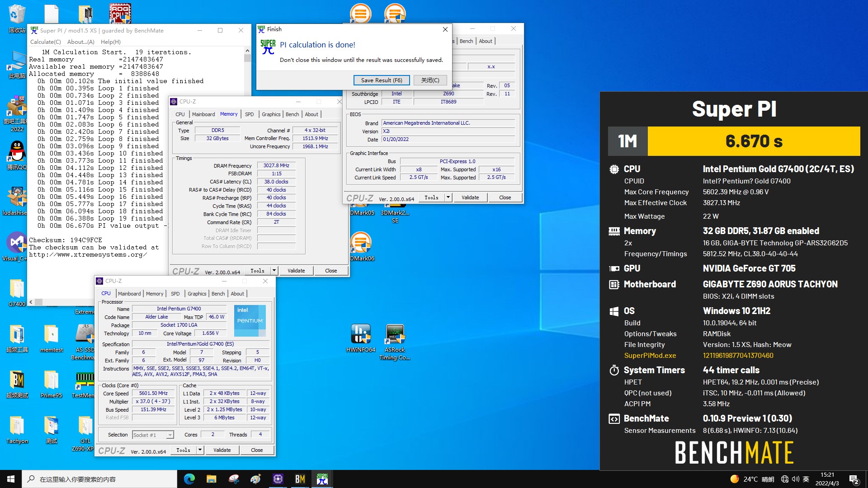Click Tools button in the CPU tab window
This screenshot has height=488, width=868.
[x=183, y=450]
